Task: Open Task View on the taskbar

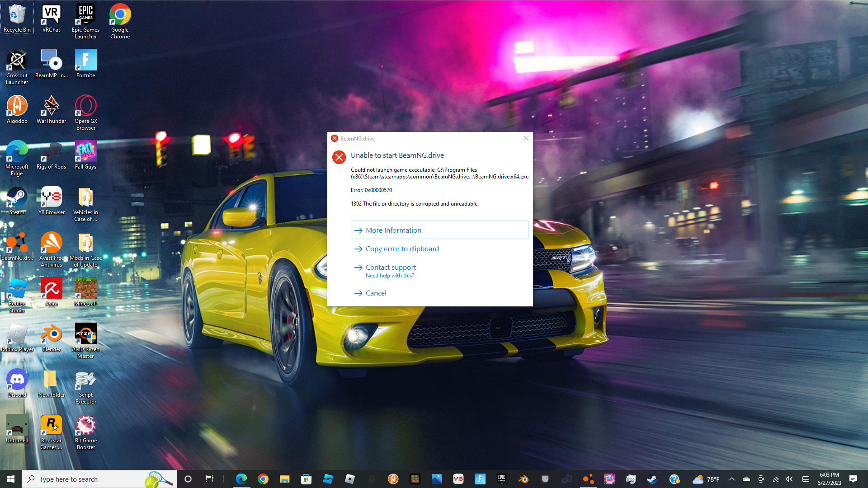Action: click(x=210, y=479)
